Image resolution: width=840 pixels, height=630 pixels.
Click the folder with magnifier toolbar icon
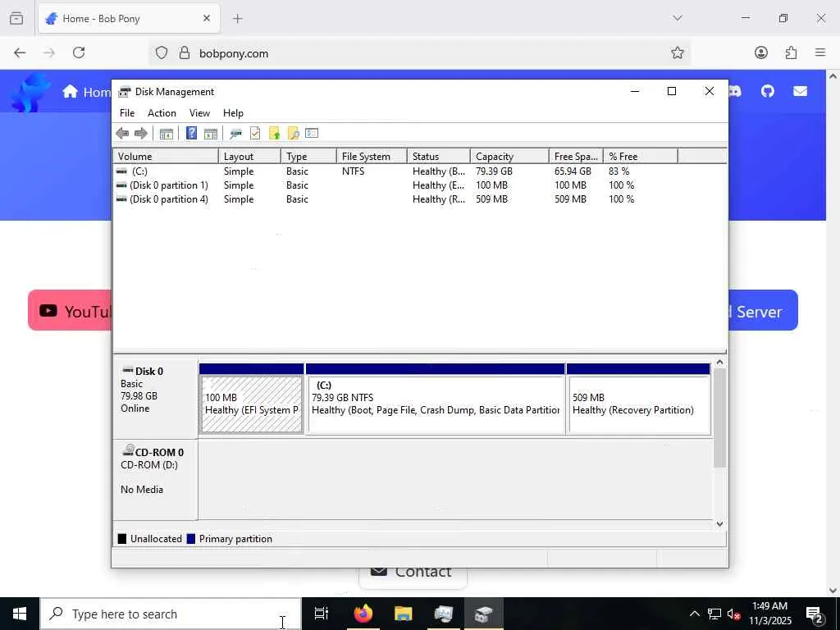click(x=293, y=134)
